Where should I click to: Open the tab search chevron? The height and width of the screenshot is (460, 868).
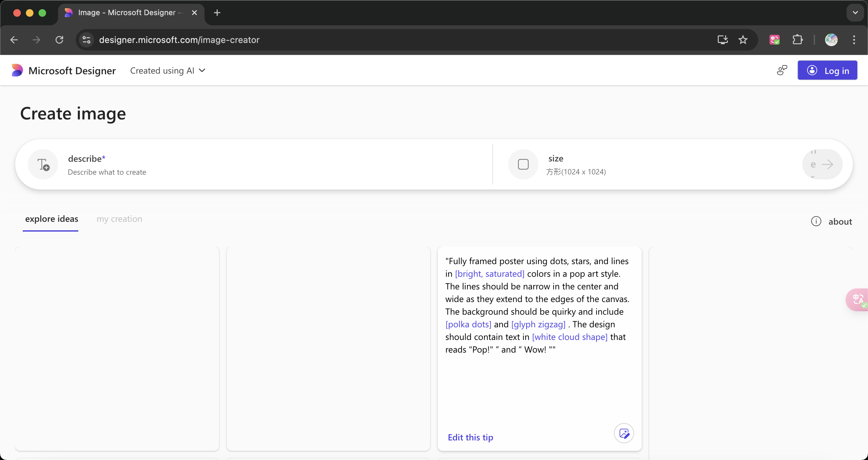tap(855, 13)
